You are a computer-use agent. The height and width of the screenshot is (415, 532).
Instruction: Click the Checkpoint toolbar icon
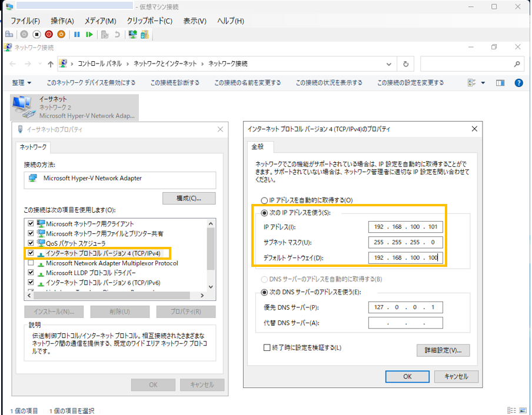pos(105,34)
